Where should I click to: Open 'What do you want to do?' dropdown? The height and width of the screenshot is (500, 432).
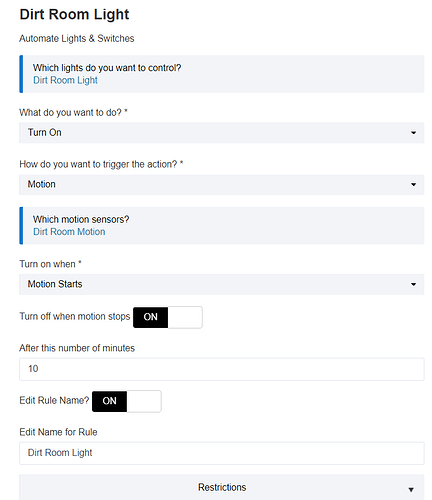[222, 133]
